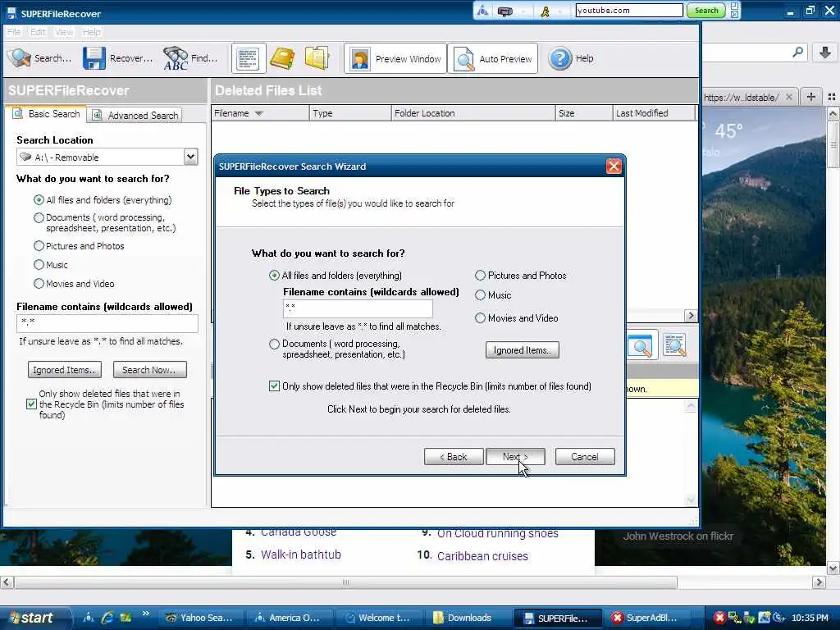Click the Next button in the wizard
This screenshot has width=840, height=630.
(515, 456)
